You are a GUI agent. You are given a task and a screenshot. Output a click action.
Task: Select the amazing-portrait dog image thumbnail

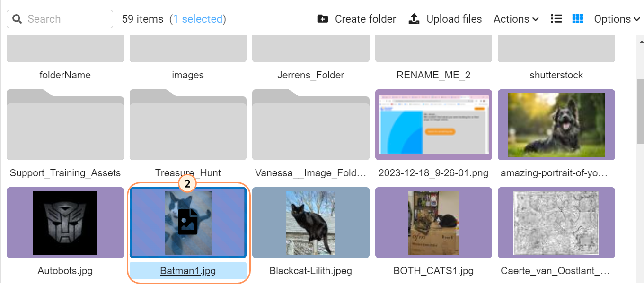pyautogui.click(x=556, y=125)
